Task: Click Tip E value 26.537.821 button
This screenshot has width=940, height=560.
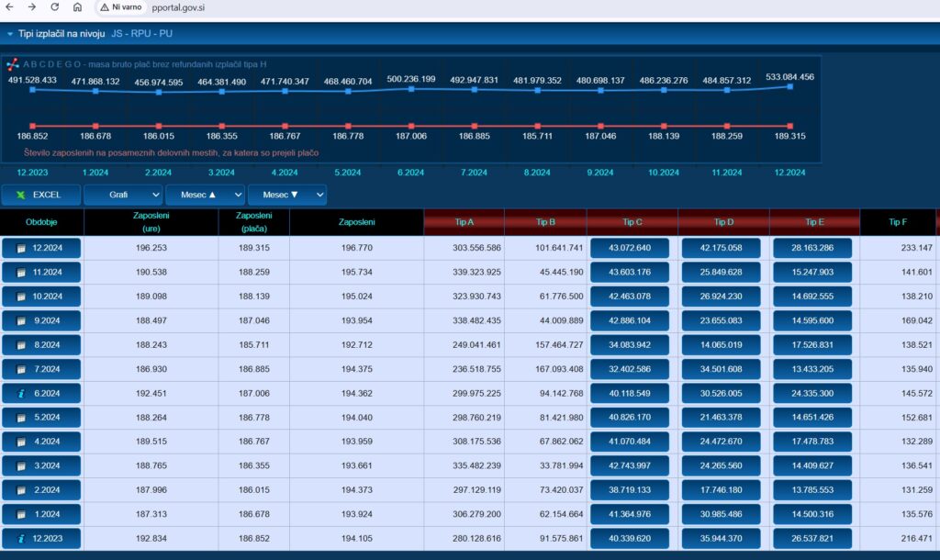Action: [x=812, y=537]
